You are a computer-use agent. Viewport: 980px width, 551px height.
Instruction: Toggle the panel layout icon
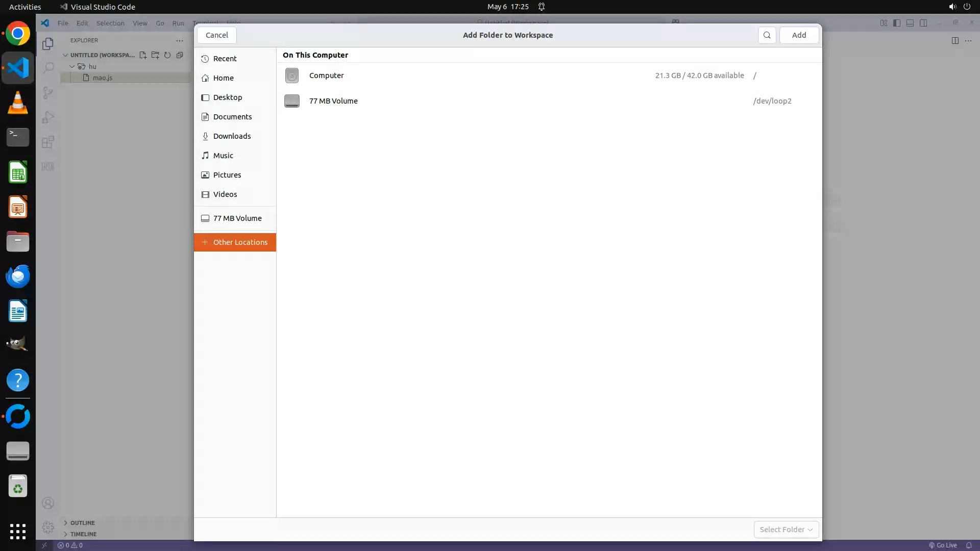click(910, 23)
